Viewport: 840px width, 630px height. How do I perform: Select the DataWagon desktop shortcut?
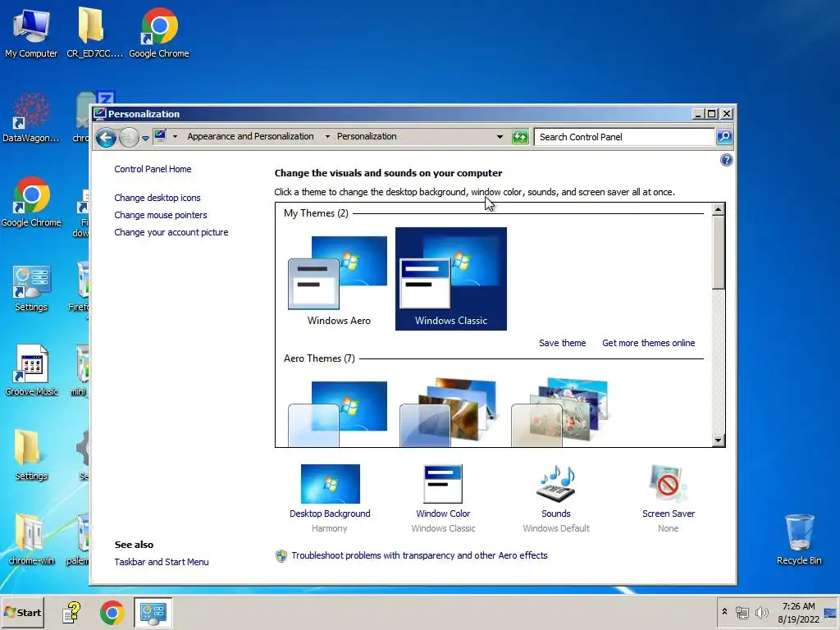pyautogui.click(x=31, y=118)
